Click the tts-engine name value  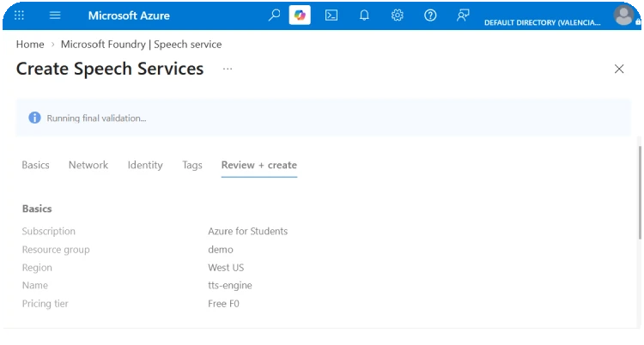(x=230, y=286)
